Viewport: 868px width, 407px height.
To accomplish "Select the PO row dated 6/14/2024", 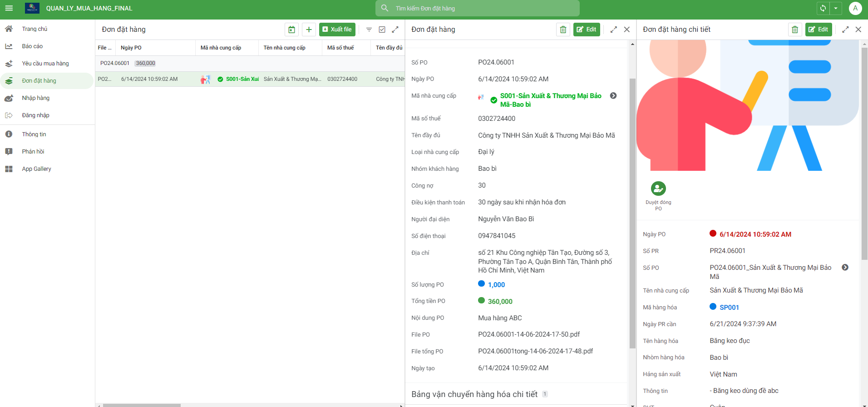I will coord(149,79).
